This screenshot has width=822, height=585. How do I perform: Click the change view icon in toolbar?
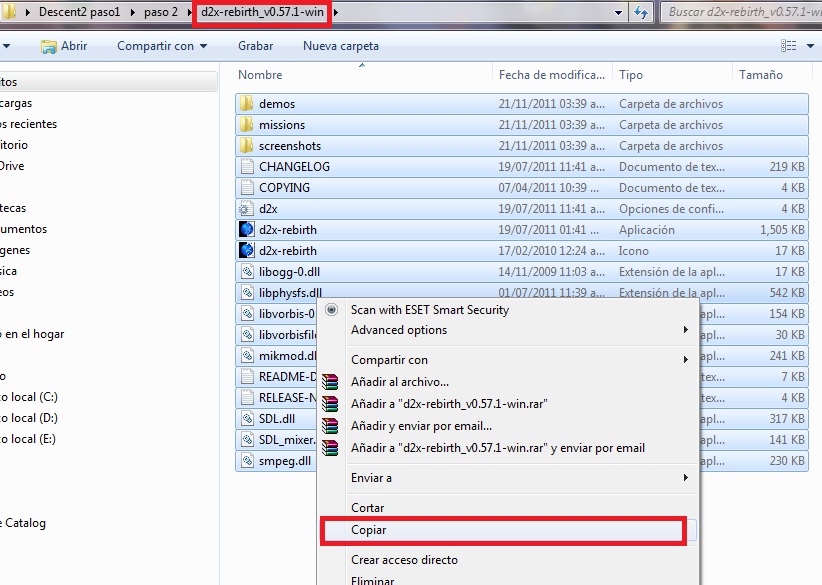point(788,46)
